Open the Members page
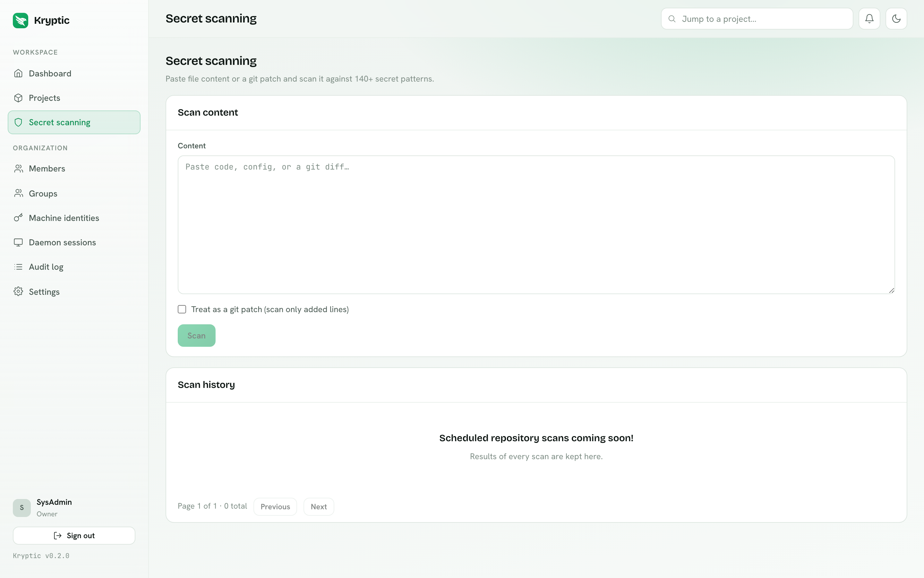 (74, 169)
